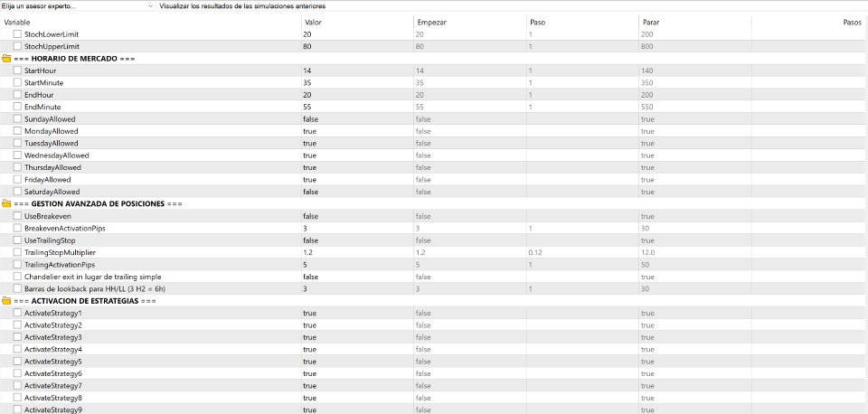Collapse the HORARIO DE MERCADO folder icon
Image resolution: width=868 pixels, height=414 pixels.
6,58
